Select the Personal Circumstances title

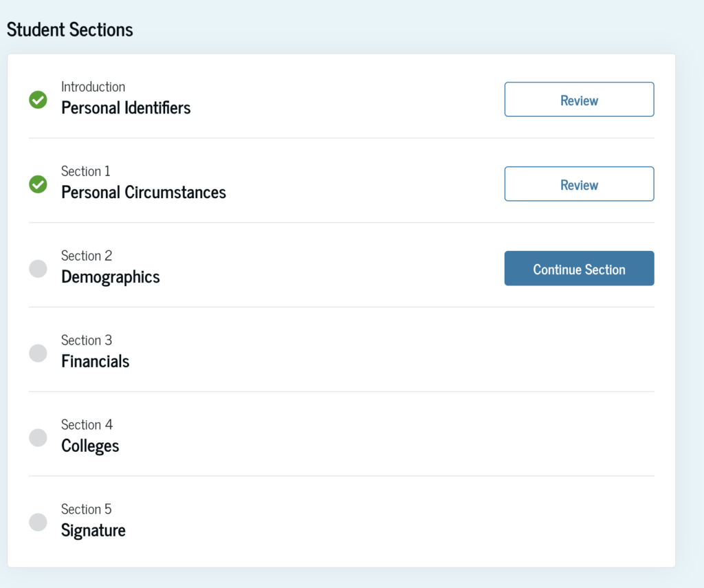(x=144, y=193)
